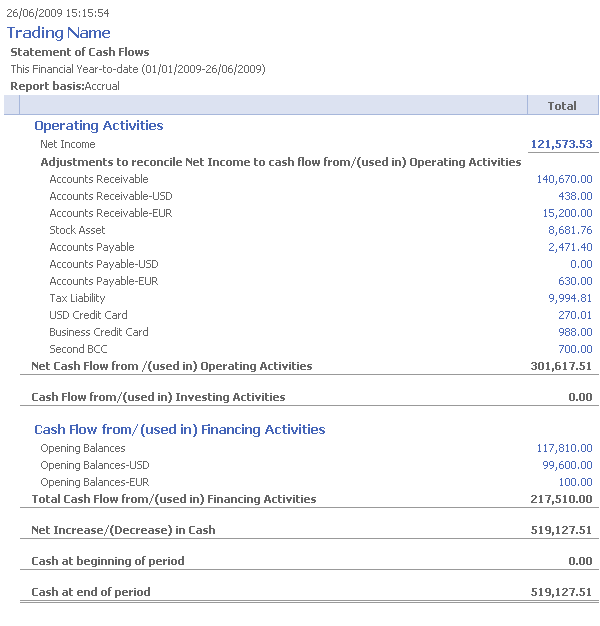Select the Accounts Receivable-EUR amount 15,200.00

pyautogui.click(x=567, y=213)
